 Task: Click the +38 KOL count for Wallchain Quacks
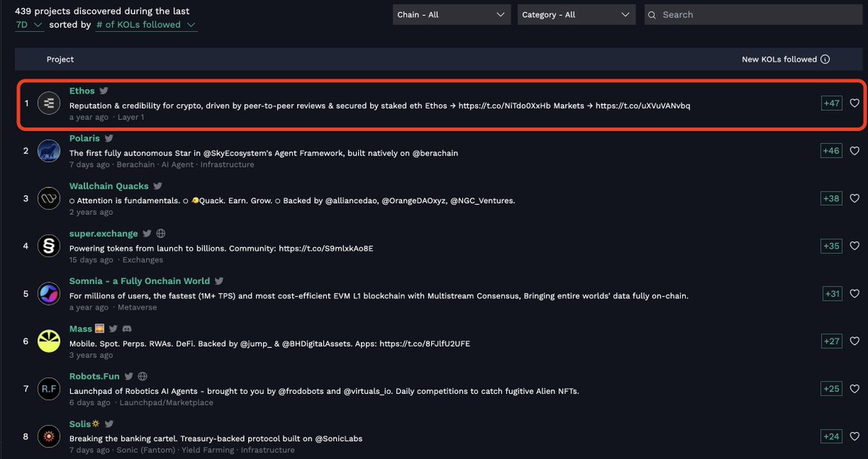[x=832, y=198]
